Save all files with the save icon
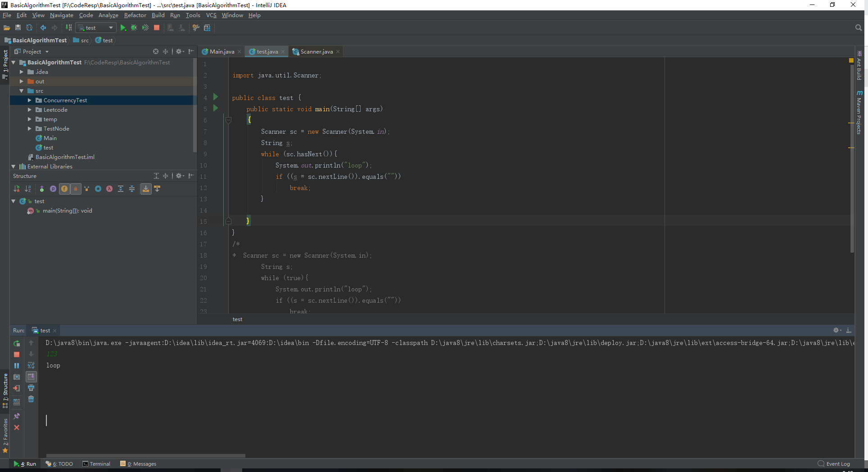Screen dimensions: 868x472 18,27
